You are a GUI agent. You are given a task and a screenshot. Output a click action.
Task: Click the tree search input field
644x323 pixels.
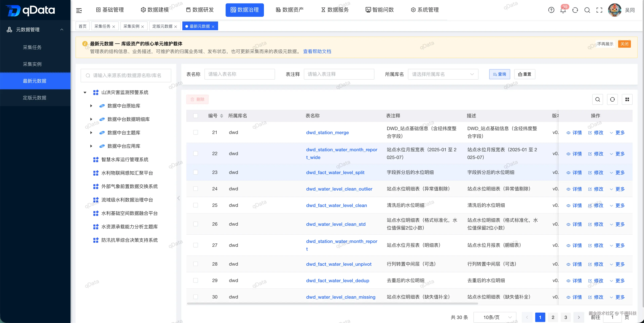(x=126, y=76)
